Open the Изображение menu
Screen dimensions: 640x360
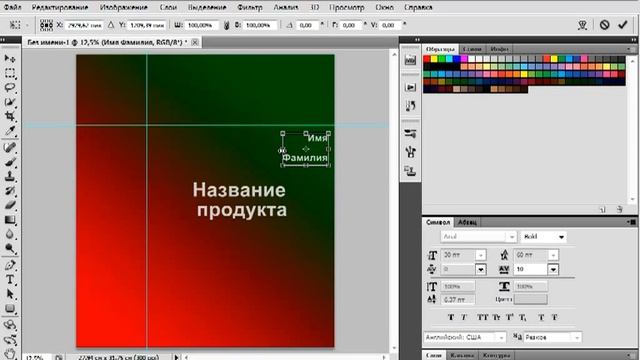coord(124,7)
